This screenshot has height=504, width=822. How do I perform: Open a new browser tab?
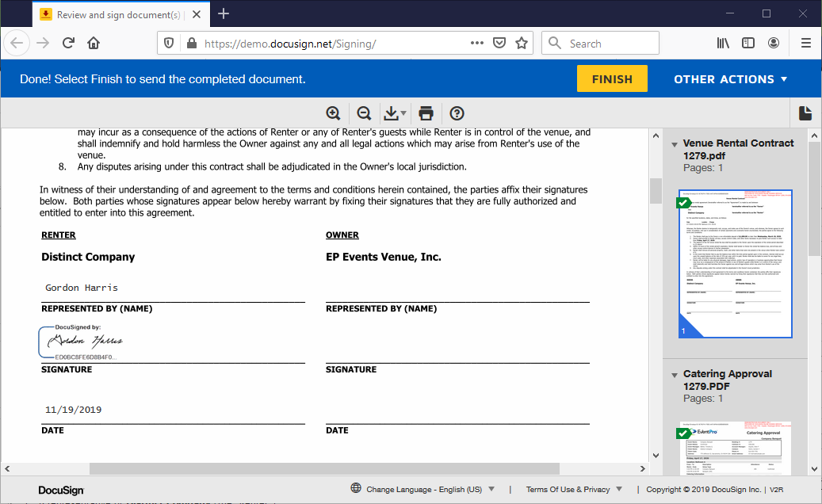pyautogui.click(x=224, y=13)
